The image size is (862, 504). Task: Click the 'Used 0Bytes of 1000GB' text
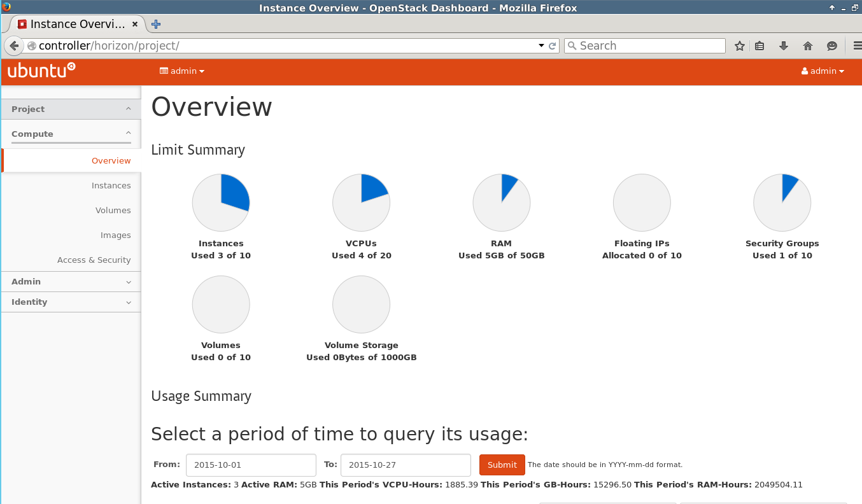click(x=362, y=357)
